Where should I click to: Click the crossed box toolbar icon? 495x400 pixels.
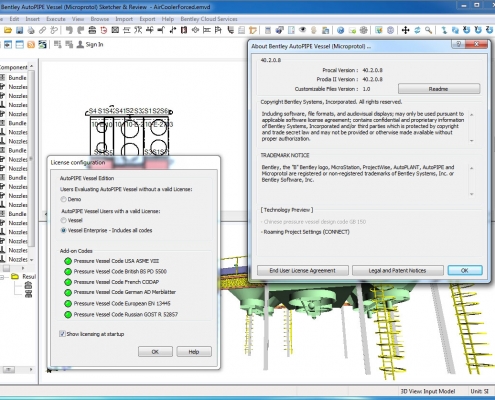(x=115, y=30)
